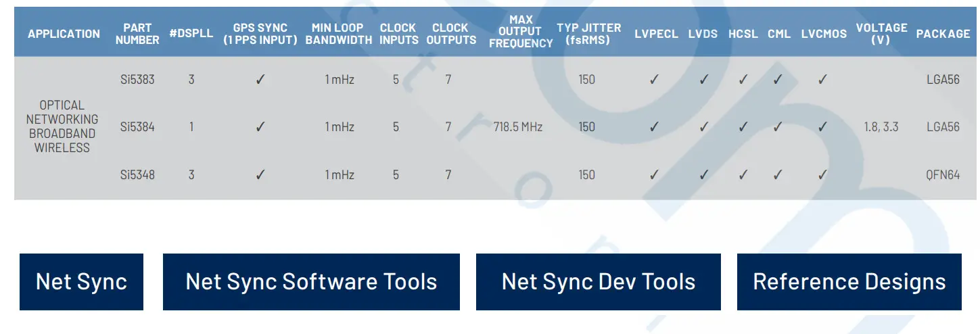Viewport: 980px width, 334px height.
Task: Click LVDS checkmark in Si5383 row
Action: pos(703,79)
